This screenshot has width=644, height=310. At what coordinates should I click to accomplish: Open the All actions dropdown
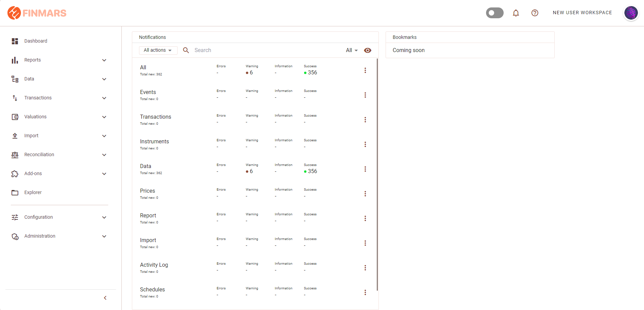pyautogui.click(x=158, y=50)
